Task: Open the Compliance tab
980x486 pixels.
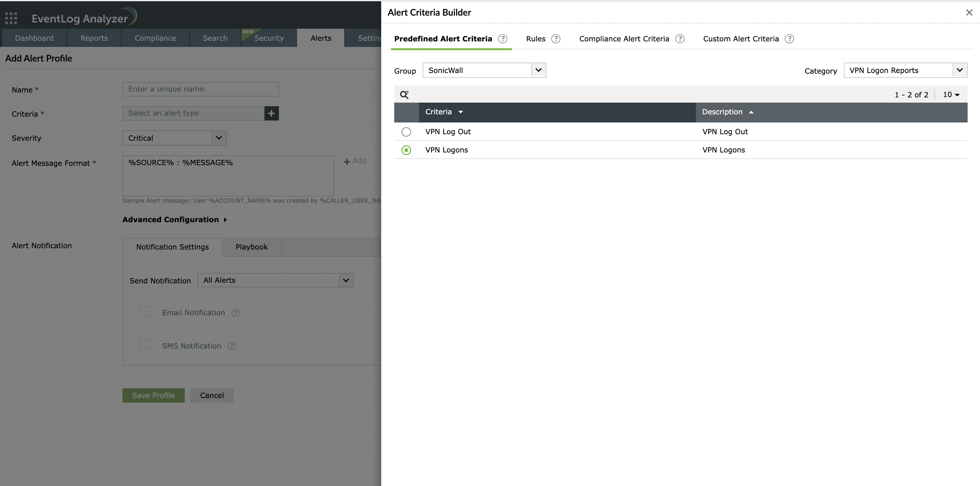Action: (x=155, y=38)
